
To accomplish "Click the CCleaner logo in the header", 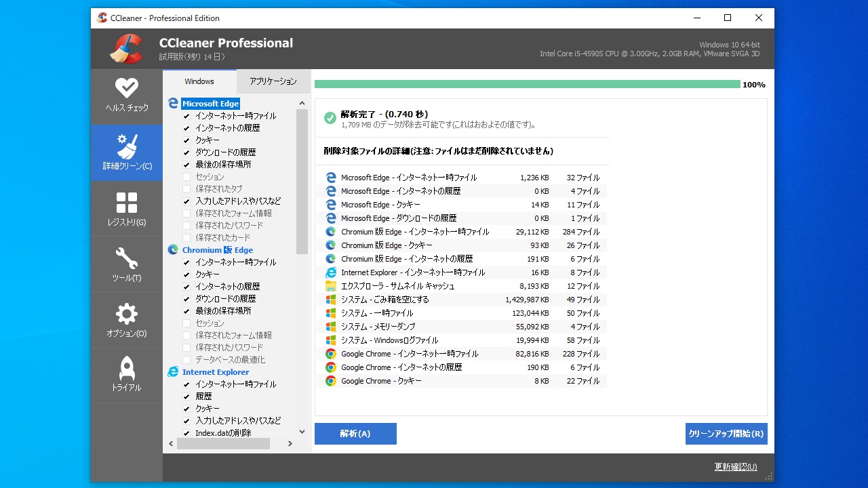I will coord(127,49).
